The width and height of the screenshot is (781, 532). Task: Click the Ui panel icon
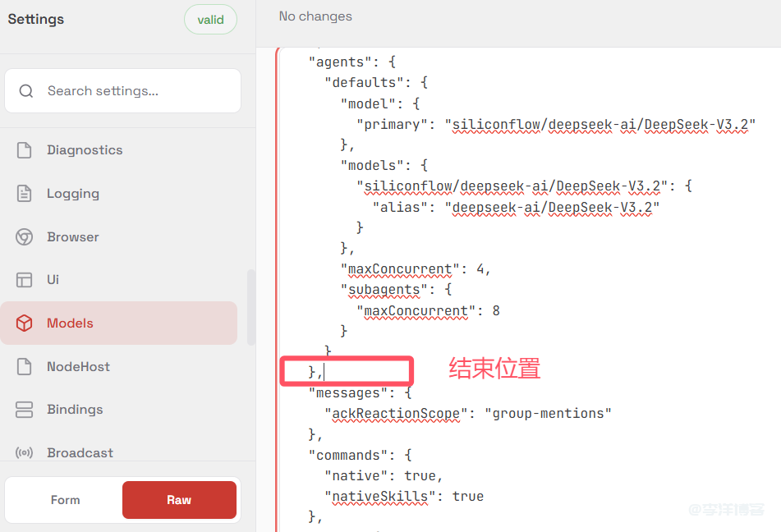(x=24, y=279)
